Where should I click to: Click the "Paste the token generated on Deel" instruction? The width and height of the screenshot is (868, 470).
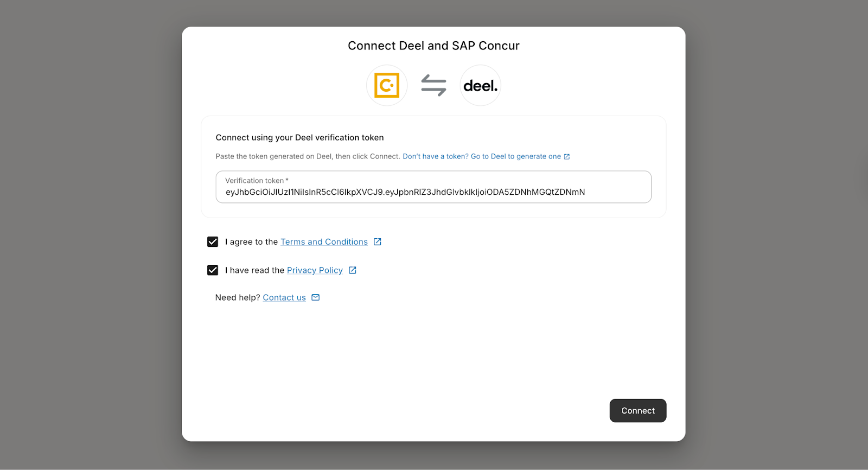[308, 156]
